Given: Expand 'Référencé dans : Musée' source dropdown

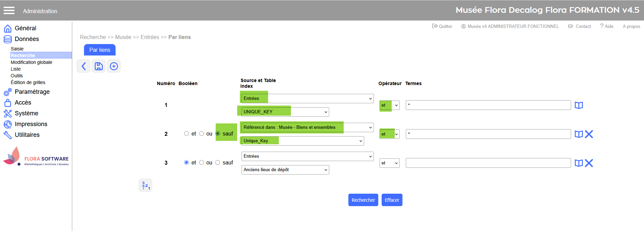Looking at the screenshot, I should [x=307, y=127].
